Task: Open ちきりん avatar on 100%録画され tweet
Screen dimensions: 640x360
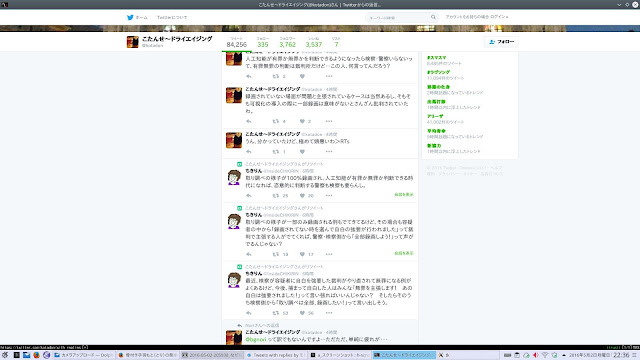Action: click(234, 177)
